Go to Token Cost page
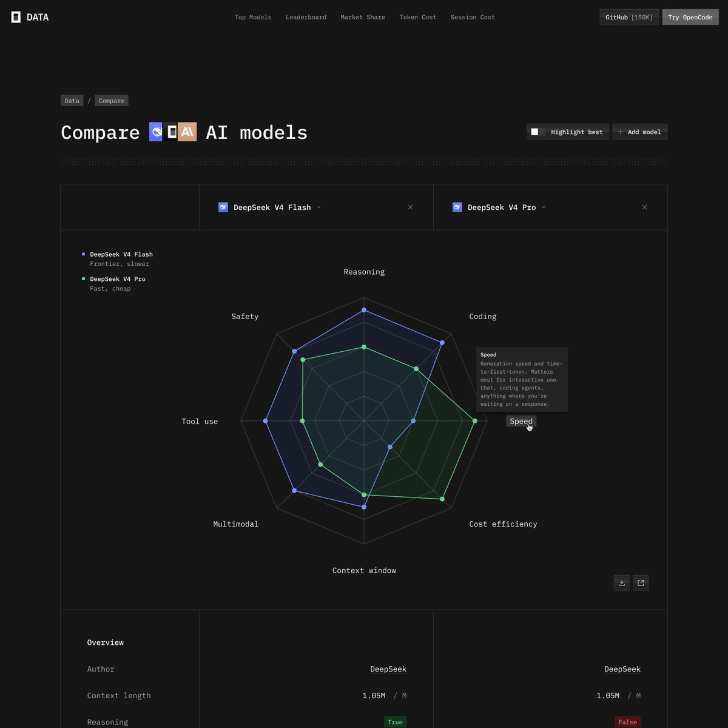Viewport: 728px width, 728px height. (417, 17)
